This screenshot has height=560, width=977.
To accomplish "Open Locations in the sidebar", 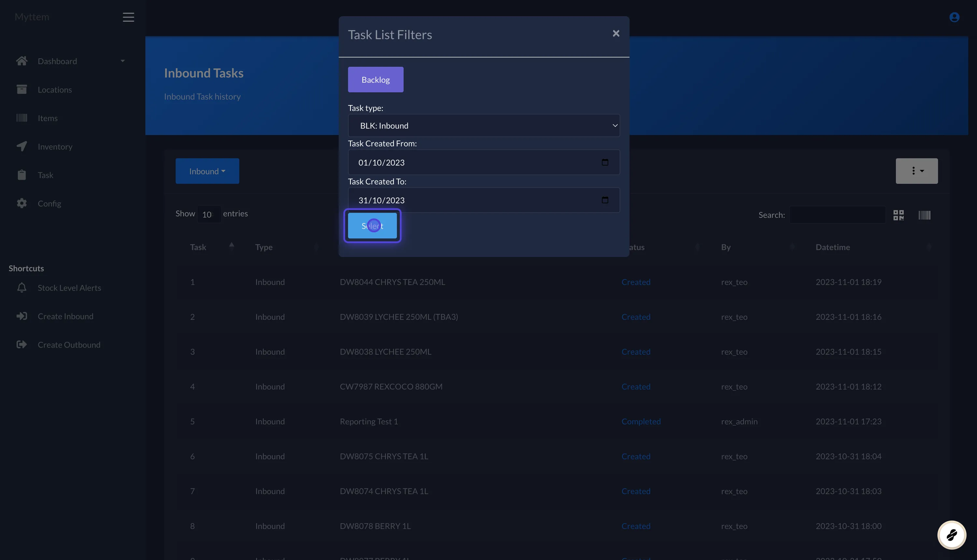I will click(x=55, y=89).
